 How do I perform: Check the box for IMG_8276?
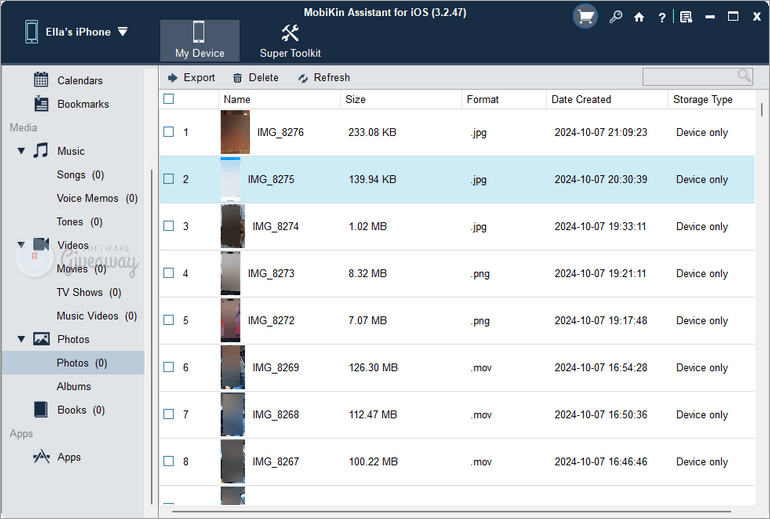168,132
